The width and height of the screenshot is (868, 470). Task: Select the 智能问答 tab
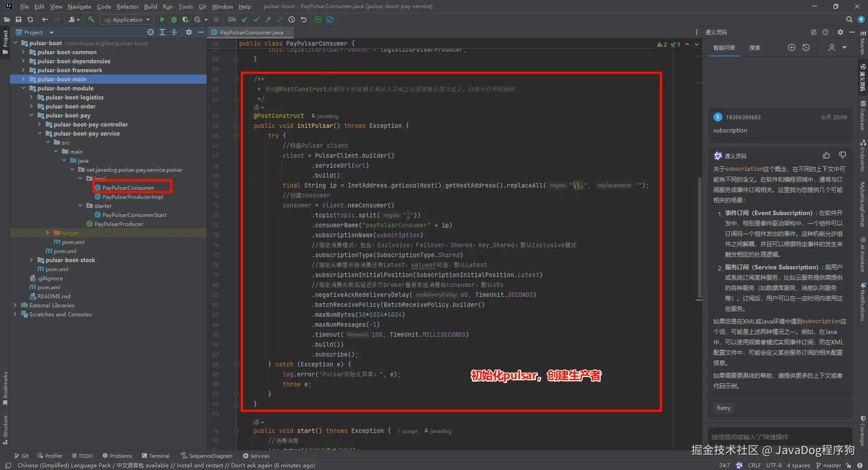tap(724, 47)
